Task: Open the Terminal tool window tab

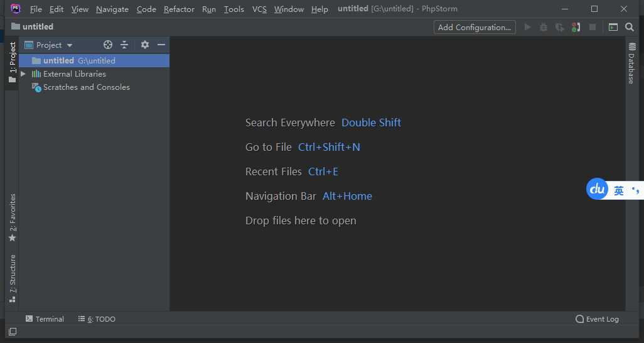Action: pyautogui.click(x=45, y=318)
